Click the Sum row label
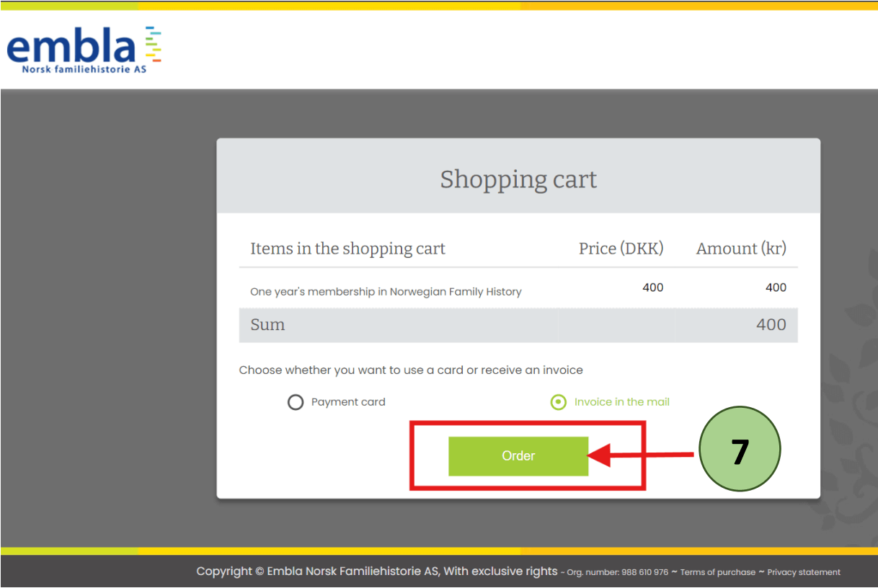This screenshot has width=878, height=588. (267, 325)
